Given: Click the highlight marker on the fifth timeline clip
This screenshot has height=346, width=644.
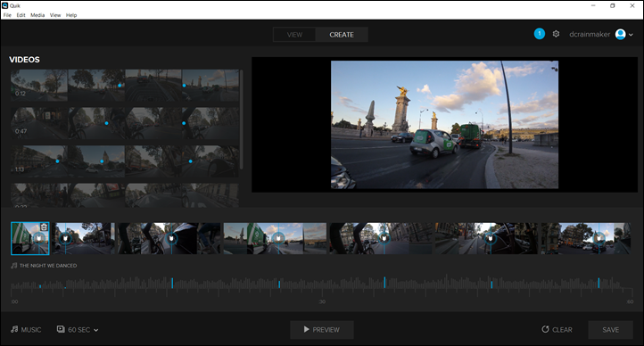Looking at the screenshot, I should click(x=384, y=238).
